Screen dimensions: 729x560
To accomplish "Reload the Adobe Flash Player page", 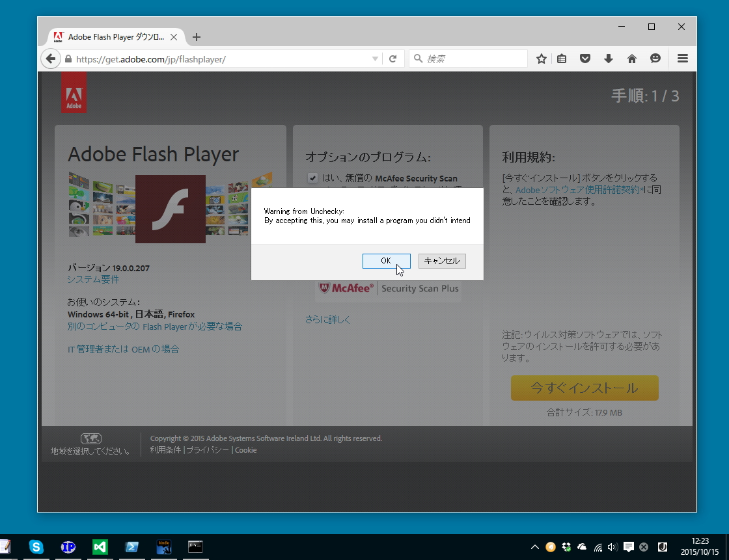I will (x=393, y=59).
